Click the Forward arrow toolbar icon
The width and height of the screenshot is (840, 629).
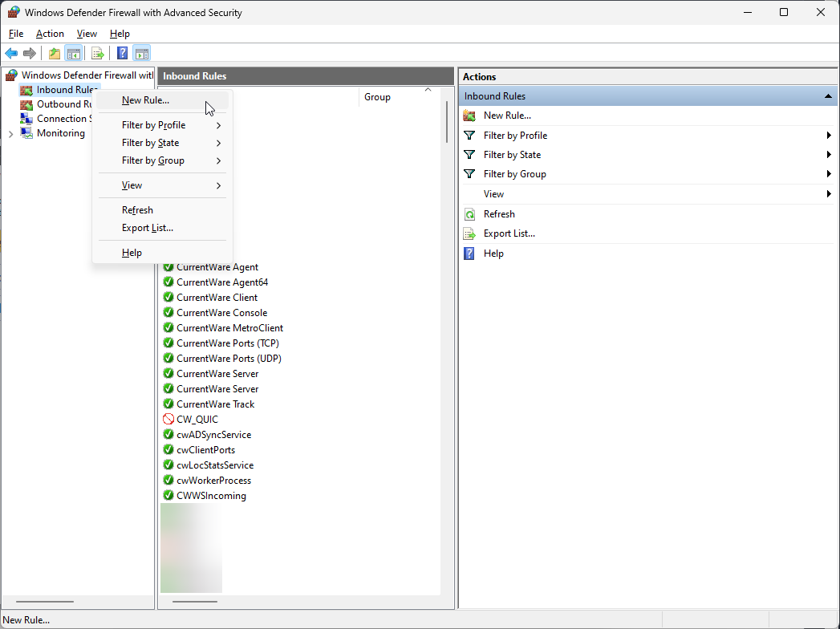coord(30,53)
